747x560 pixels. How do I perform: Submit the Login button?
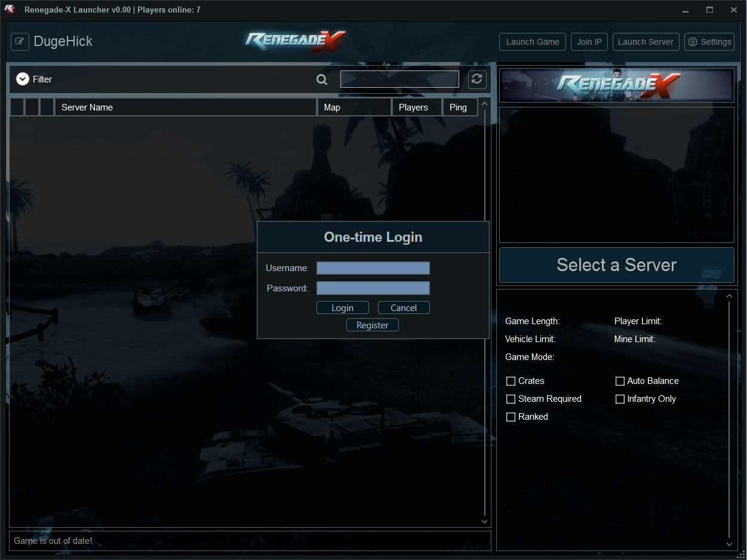tap(343, 308)
